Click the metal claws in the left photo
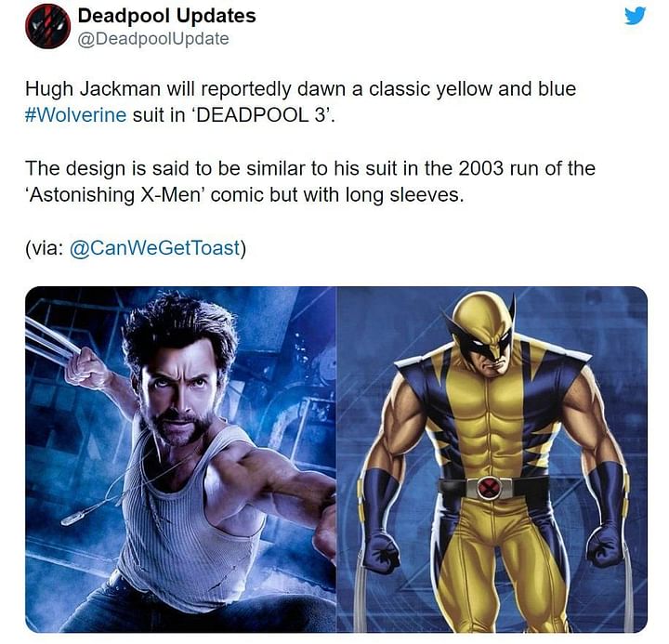The height and width of the screenshot is (644, 669). click(x=51, y=340)
